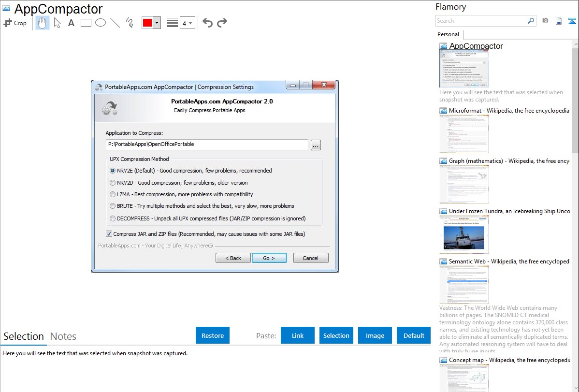Switch to the Notes tab
The image size is (579, 392).
[63, 336]
